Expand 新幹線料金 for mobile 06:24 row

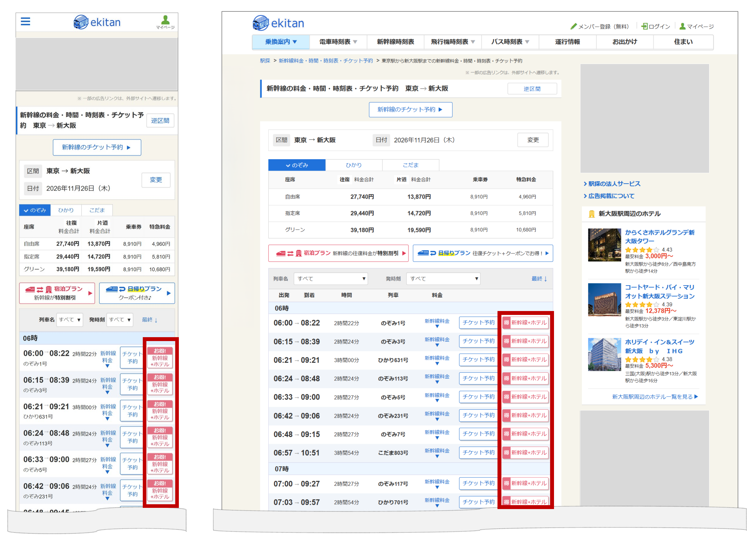108,439
